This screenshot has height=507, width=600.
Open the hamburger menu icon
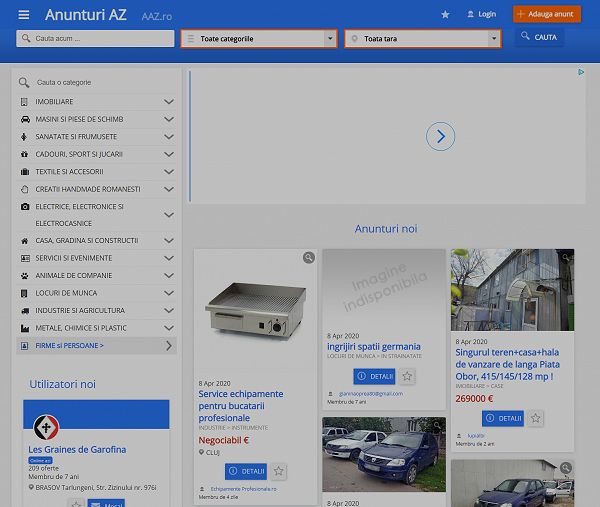(x=24, y=15)
